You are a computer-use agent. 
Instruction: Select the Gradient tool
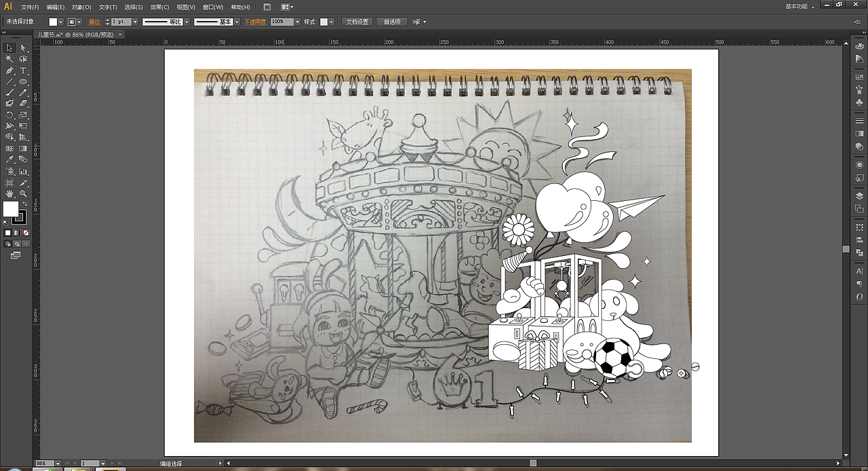tap(23, 148)
